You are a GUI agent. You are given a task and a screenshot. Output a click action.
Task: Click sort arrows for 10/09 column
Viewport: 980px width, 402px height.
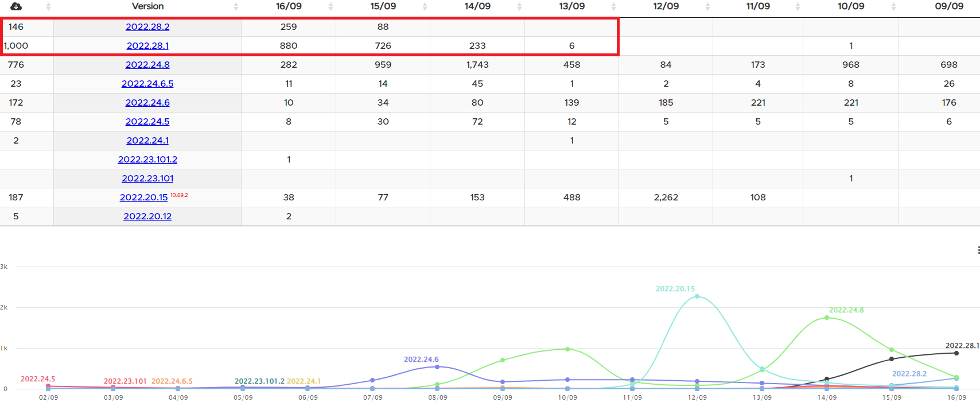click(893, 6)
